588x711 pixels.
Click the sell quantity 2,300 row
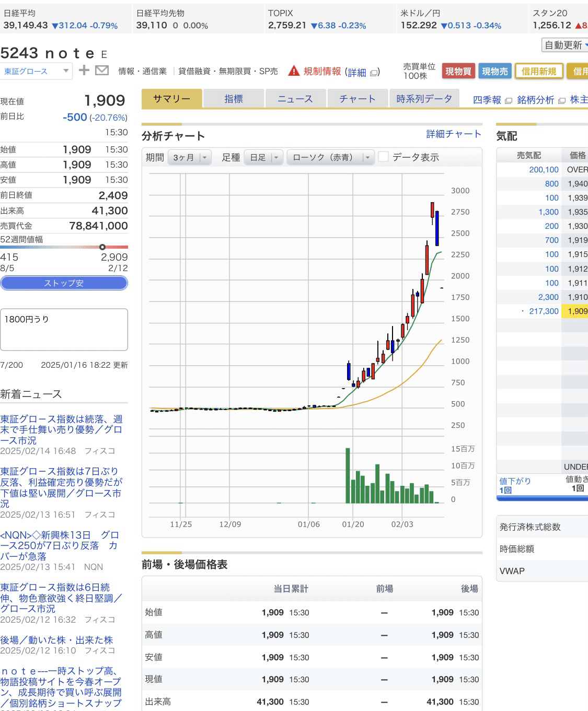click(x=548, y=297)
